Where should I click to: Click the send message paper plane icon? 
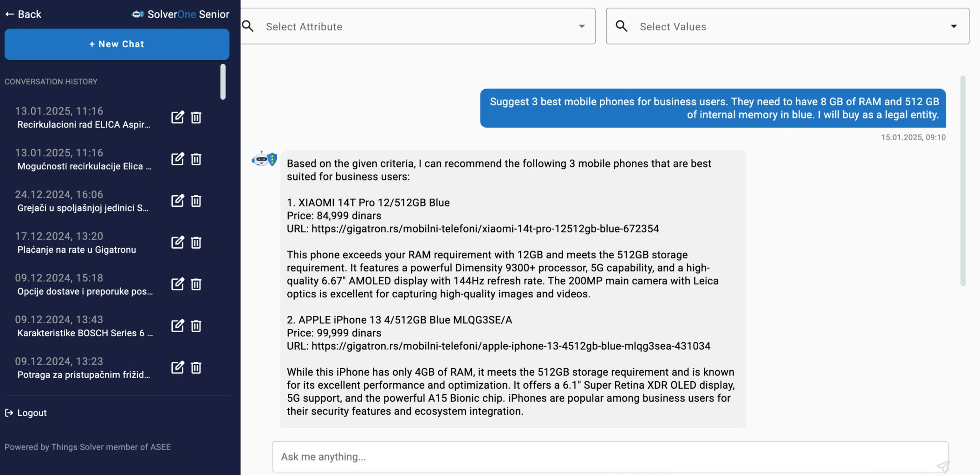click(x=942, y=466)
